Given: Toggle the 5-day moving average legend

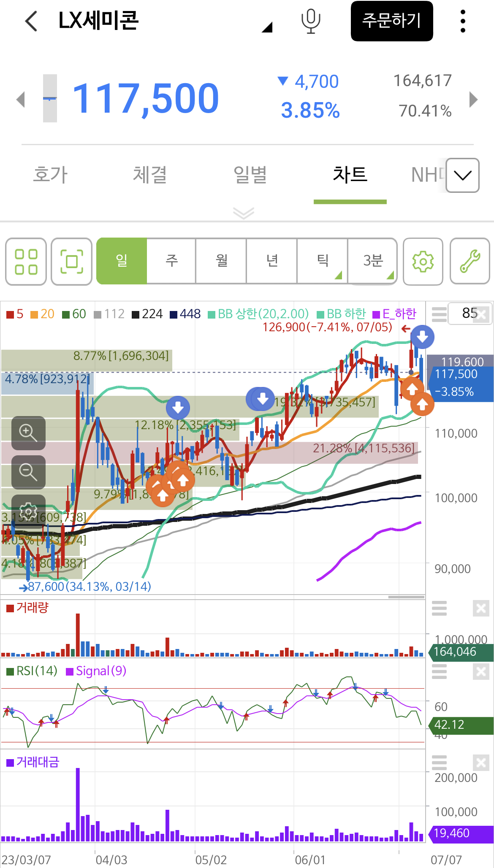Looking at the screenshot, I should point(15,314).
